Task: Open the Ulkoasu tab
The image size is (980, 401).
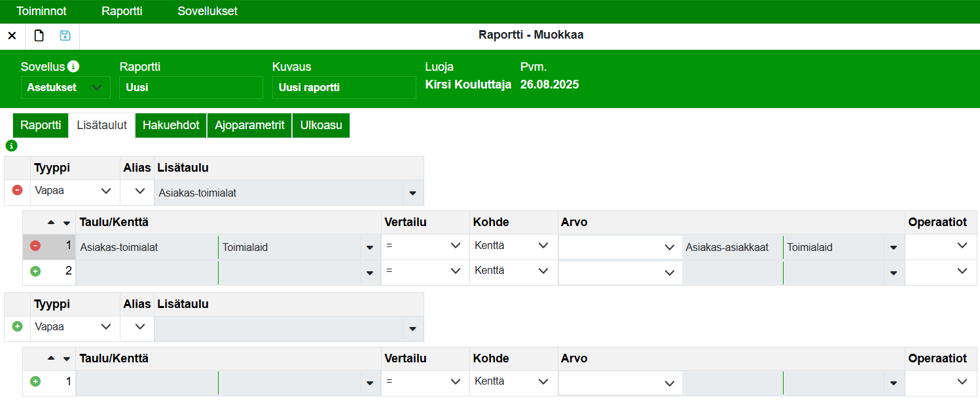Action: click(x=321, y=125)
